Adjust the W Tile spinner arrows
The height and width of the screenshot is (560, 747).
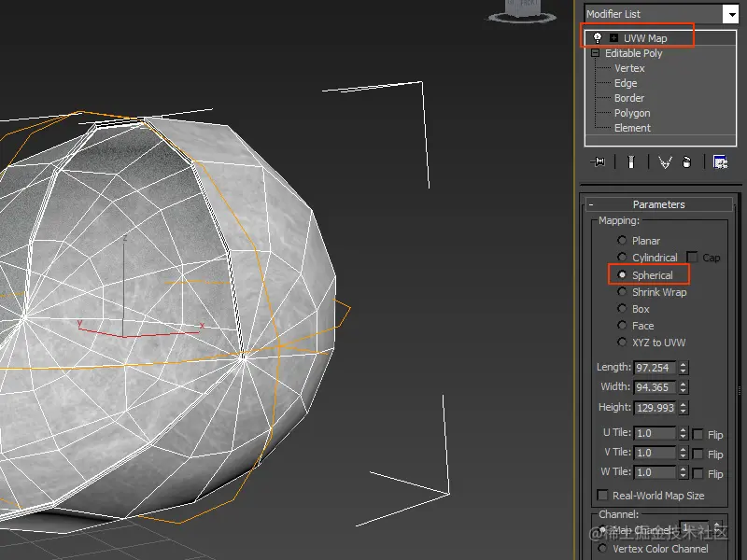[x=684, y=472]
